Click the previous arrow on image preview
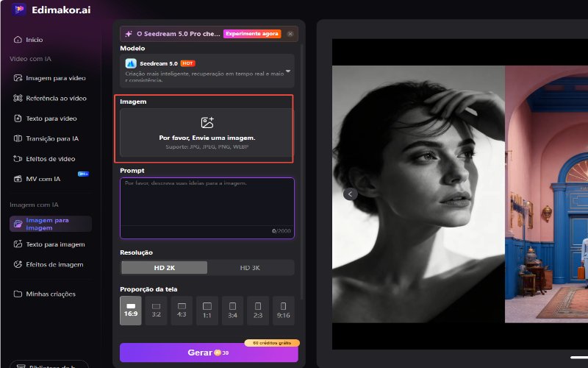 tap(351, 194)
